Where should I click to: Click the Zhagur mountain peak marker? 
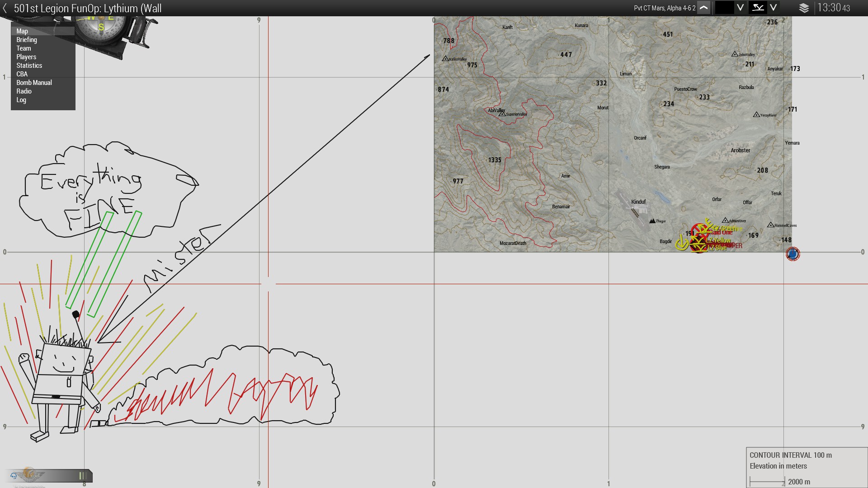652,221
